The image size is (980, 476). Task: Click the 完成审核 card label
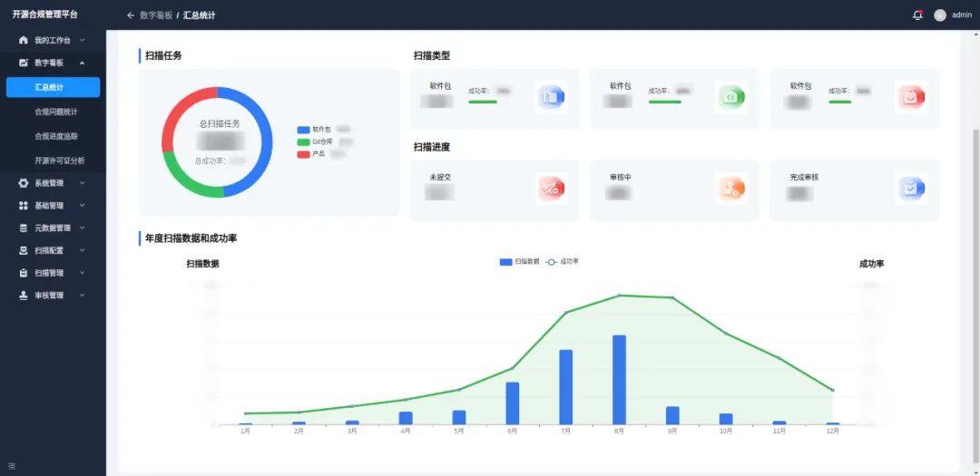(x=804, y=178)
